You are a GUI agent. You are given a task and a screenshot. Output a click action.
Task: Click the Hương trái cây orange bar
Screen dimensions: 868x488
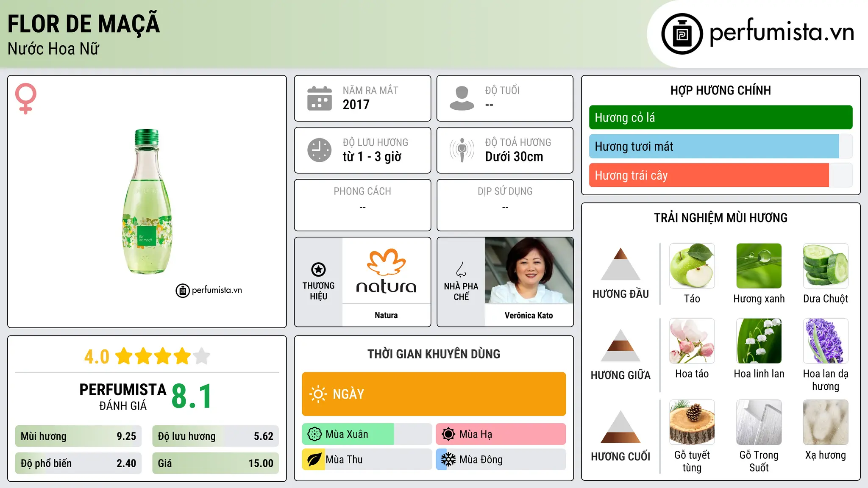(x=721, y=175)
